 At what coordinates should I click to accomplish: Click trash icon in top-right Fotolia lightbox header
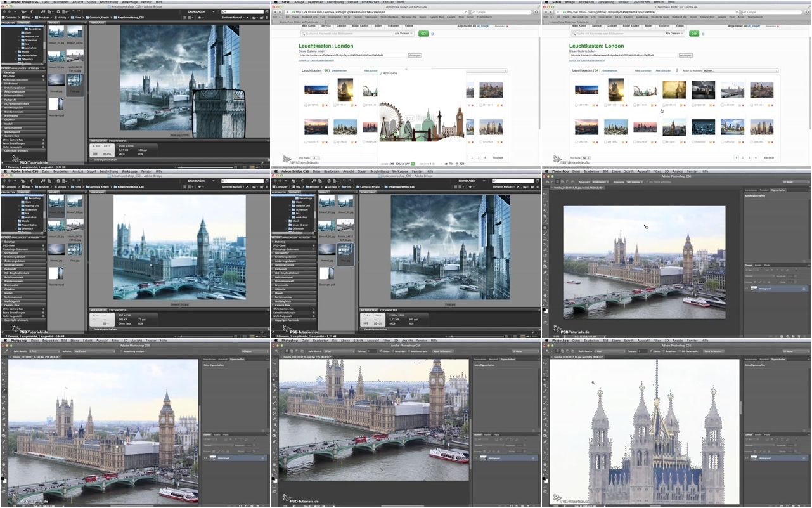coord(676,70)
